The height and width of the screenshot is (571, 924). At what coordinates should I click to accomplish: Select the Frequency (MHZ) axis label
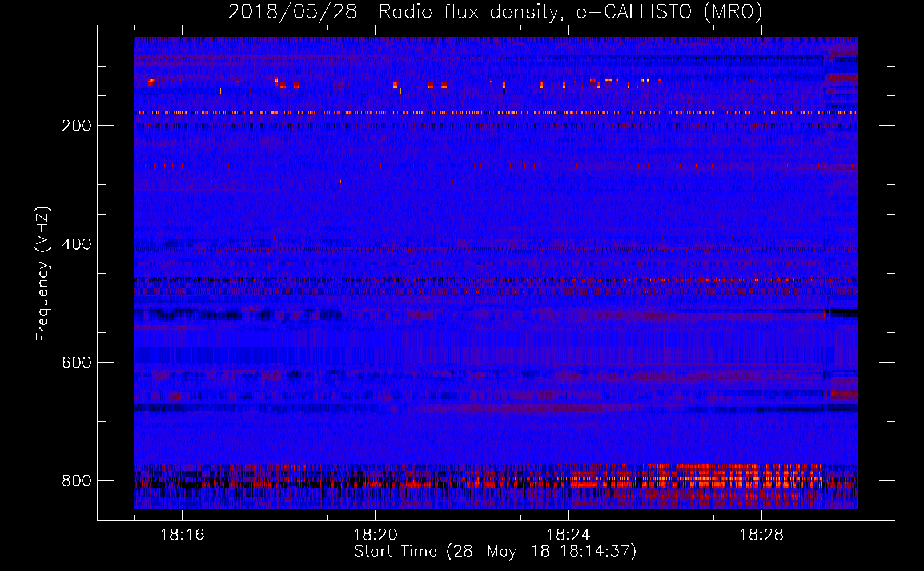pos(42,274)
